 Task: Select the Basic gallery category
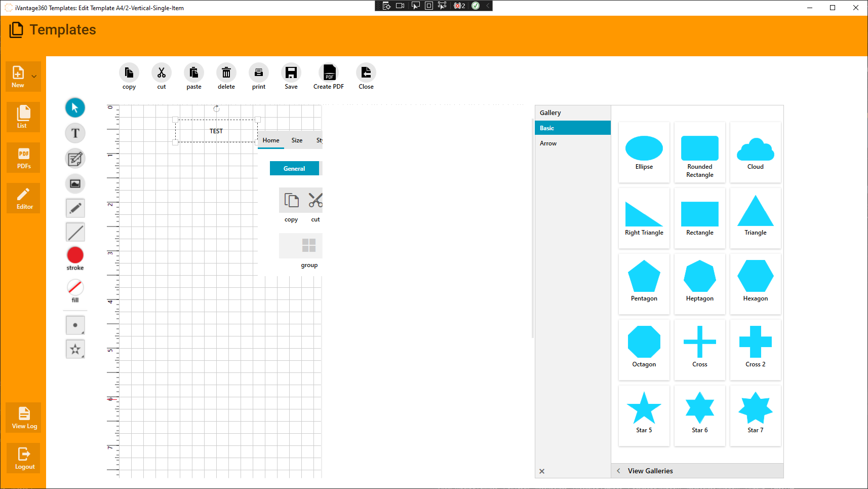tap(573, 128)
